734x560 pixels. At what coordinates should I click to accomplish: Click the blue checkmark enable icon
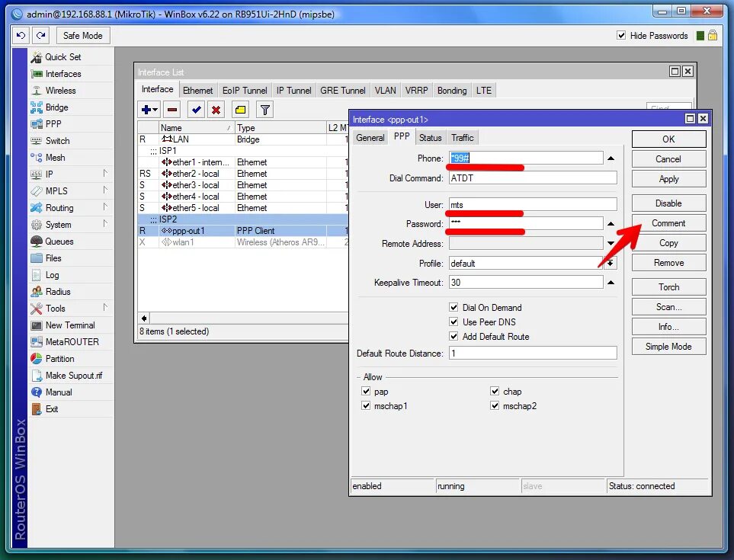coord(196,110)
